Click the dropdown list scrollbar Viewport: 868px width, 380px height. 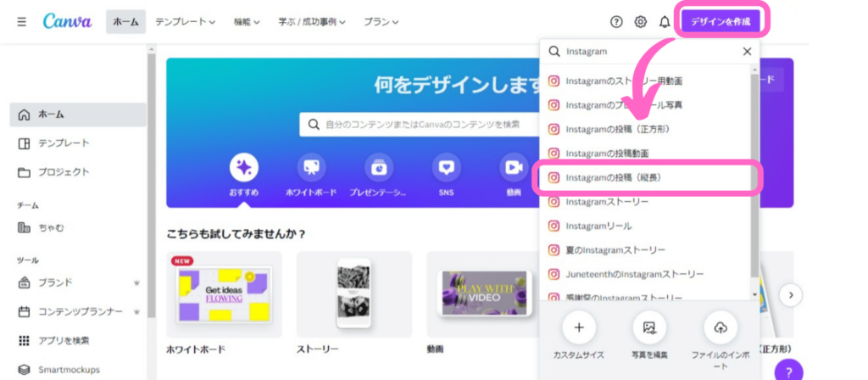[754, 176]
